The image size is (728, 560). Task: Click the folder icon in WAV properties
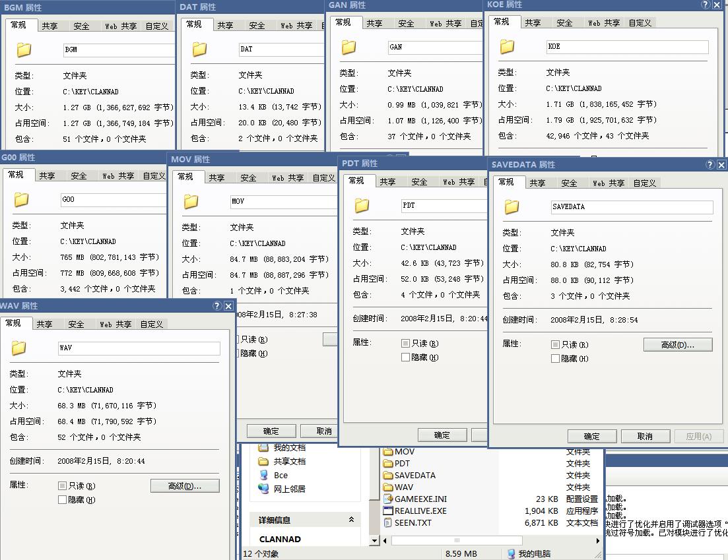click(18, 348)
